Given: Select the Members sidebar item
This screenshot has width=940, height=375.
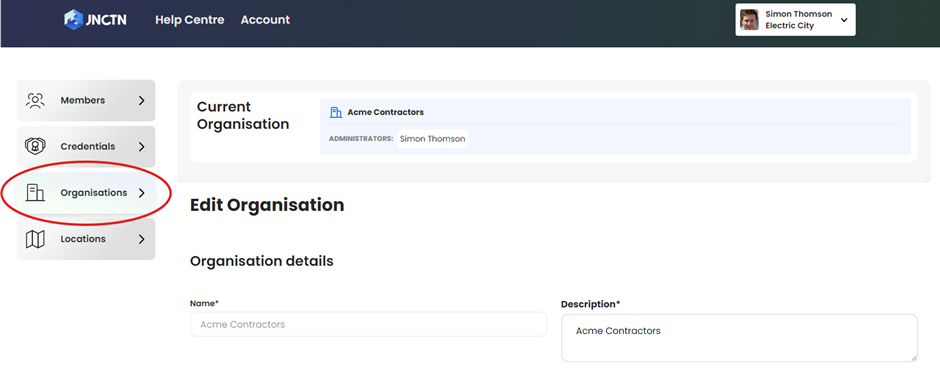Looking at the screenshot, I should pos(86,101).
